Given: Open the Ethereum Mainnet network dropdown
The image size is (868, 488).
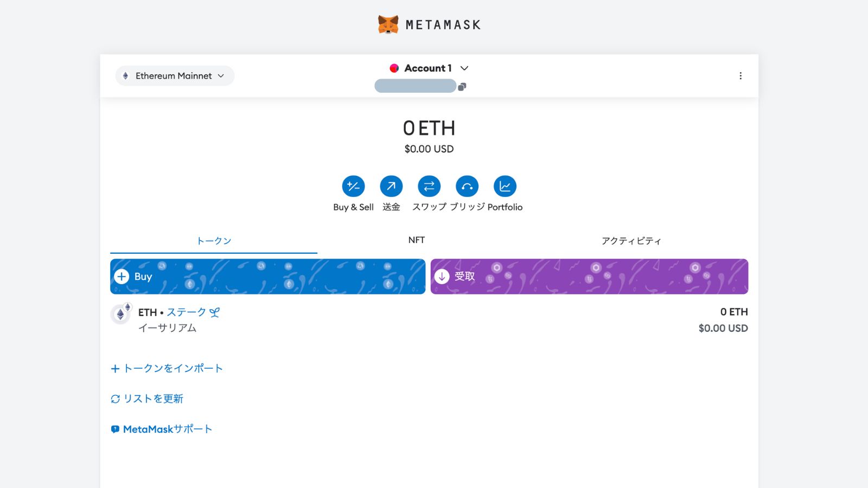Looking at the screenshot, I should (175, 76).
